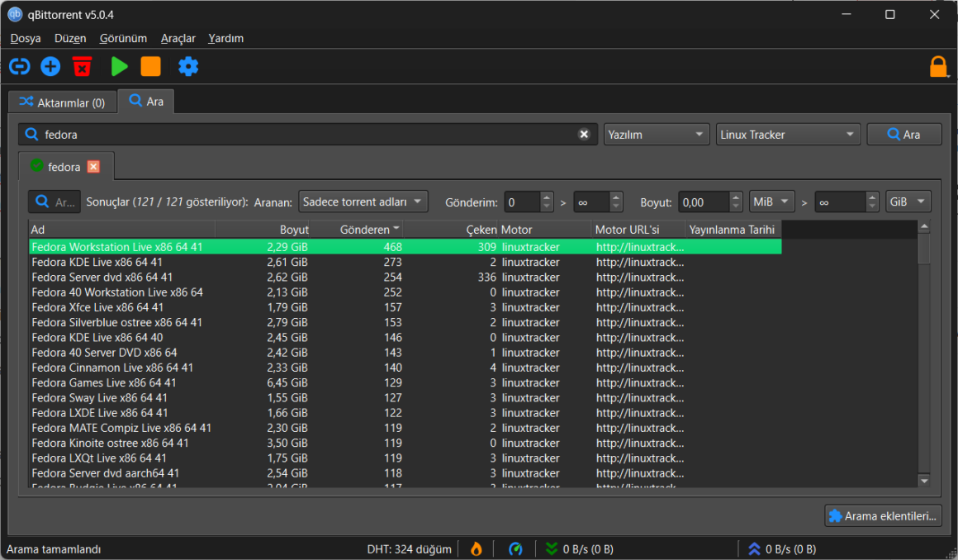Open the Araçlar menu
Viewport: 958px width, 560px height.
pos(178,39)
